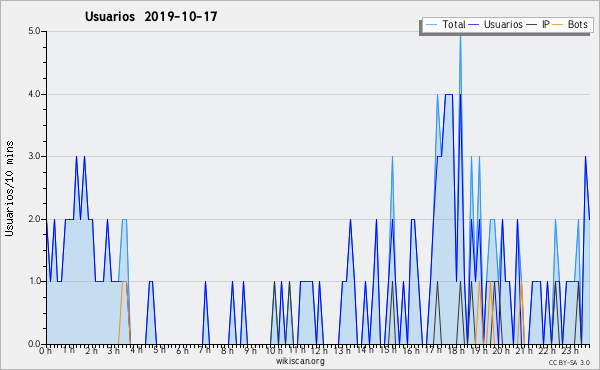Select the Usuarios legend entry
600x370 pixels.
[496, 24]
